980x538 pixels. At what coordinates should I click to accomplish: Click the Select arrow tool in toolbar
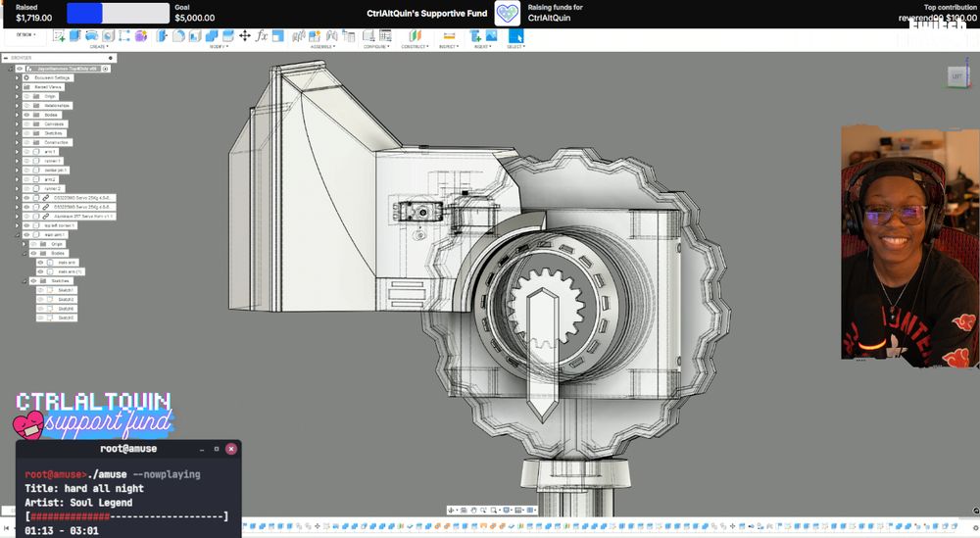tap(515, 36)
